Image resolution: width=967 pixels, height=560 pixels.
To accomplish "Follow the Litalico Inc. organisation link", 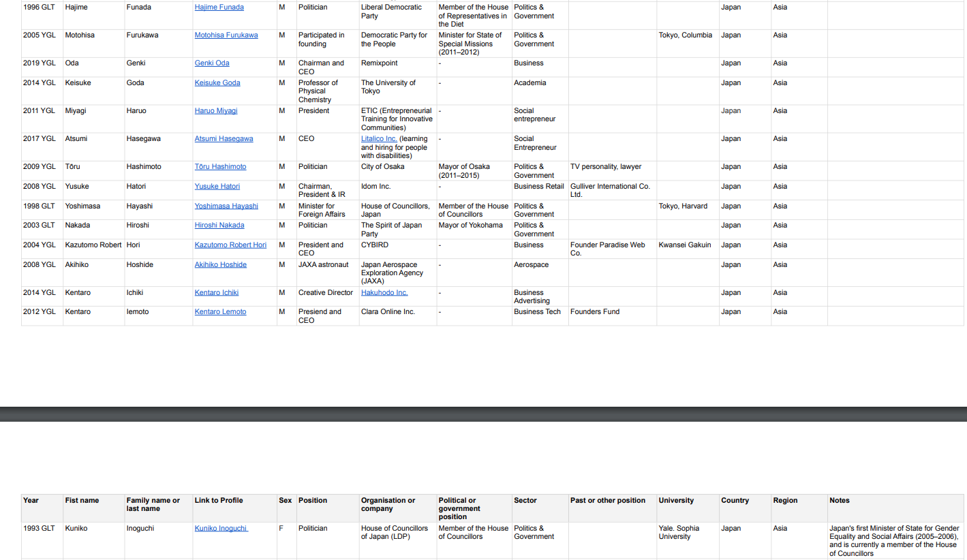I will click(379, 138).
